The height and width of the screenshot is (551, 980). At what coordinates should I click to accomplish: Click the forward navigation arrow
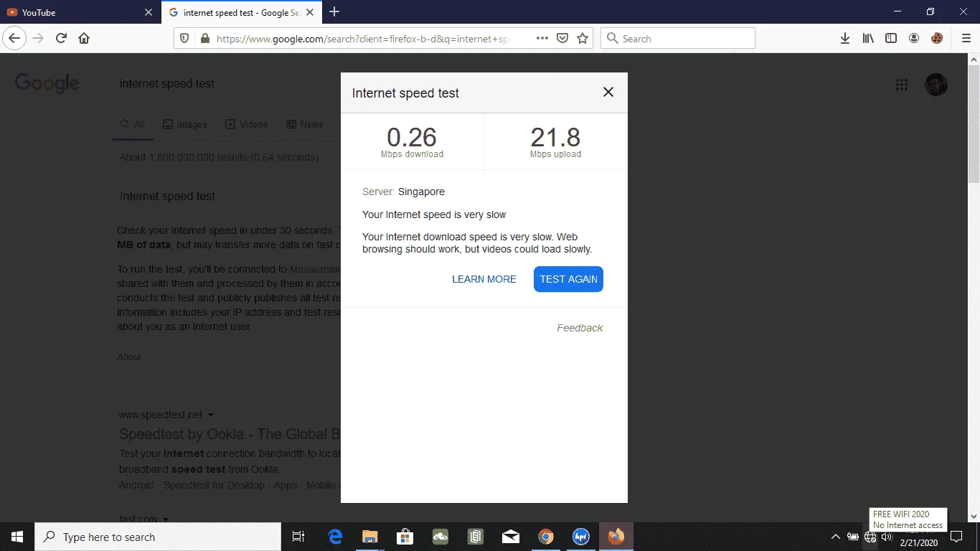(39, 39)
